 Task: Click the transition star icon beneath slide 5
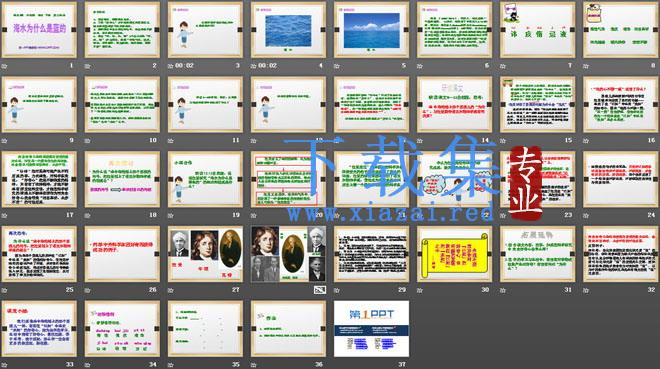coord(337,66)
